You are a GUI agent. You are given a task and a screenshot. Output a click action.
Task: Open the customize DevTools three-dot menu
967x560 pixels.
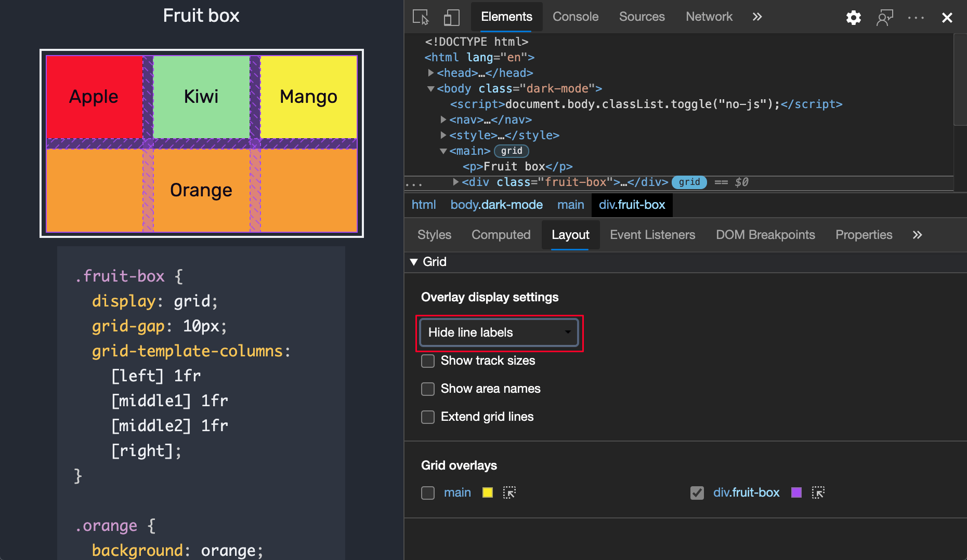[916, 17]
